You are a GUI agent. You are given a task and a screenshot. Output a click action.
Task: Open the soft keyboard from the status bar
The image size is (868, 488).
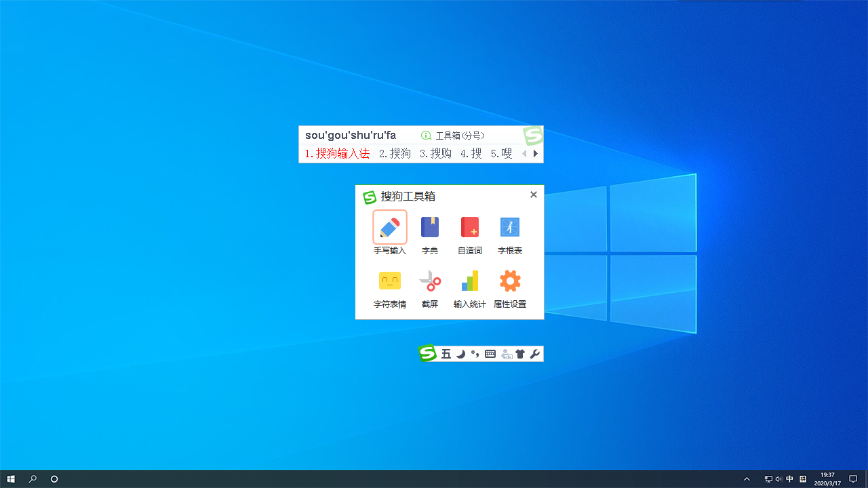(x=490, y=354)
